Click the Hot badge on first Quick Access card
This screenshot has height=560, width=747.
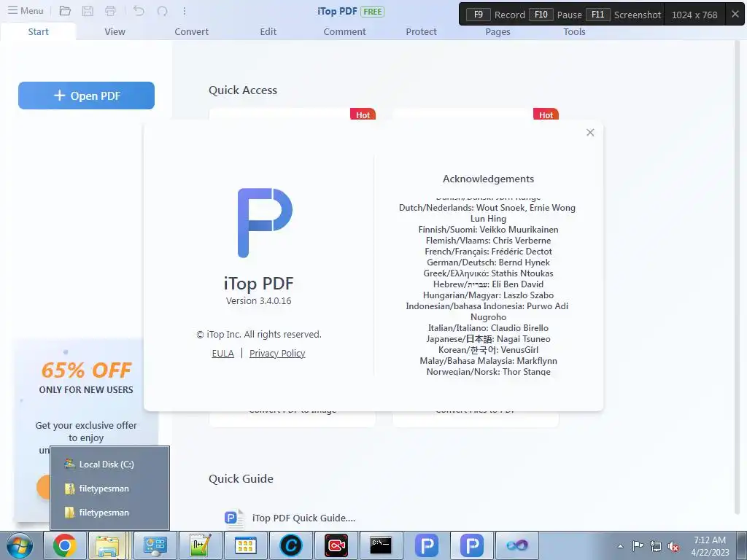363,114
